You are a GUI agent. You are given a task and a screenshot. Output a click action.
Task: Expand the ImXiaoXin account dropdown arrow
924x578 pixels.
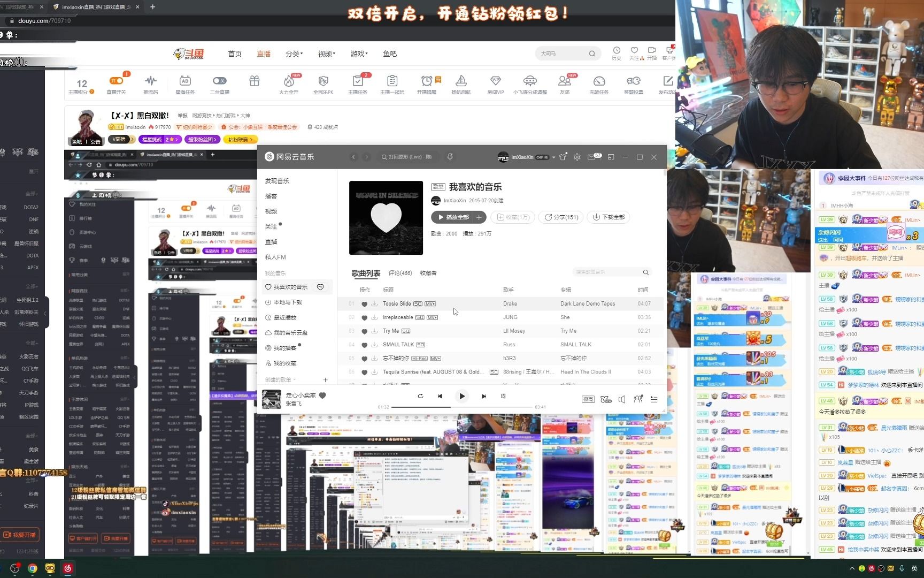[553, 157]
